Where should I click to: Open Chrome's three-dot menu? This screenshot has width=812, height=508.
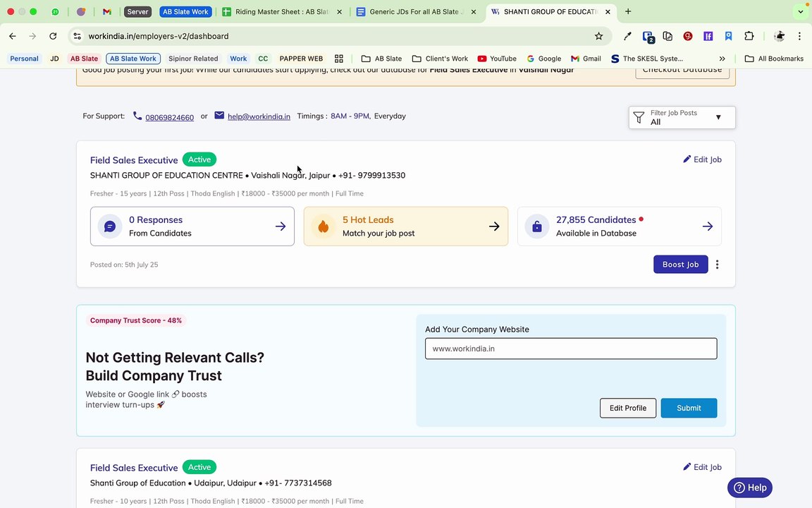coord(799,36)
